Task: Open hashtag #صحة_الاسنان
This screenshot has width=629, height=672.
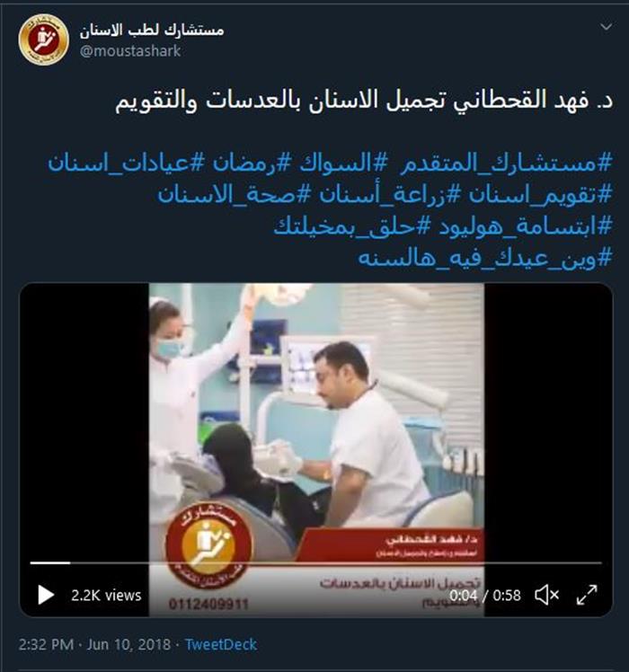Action: [x=234, y=195]
